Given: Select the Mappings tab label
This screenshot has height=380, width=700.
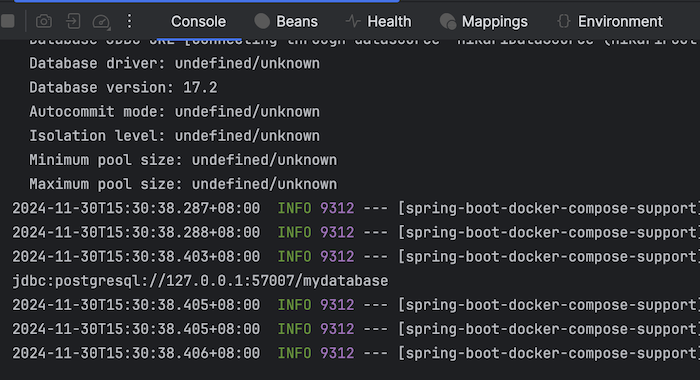Looking at the screenshot, I should tap(495, 21).
